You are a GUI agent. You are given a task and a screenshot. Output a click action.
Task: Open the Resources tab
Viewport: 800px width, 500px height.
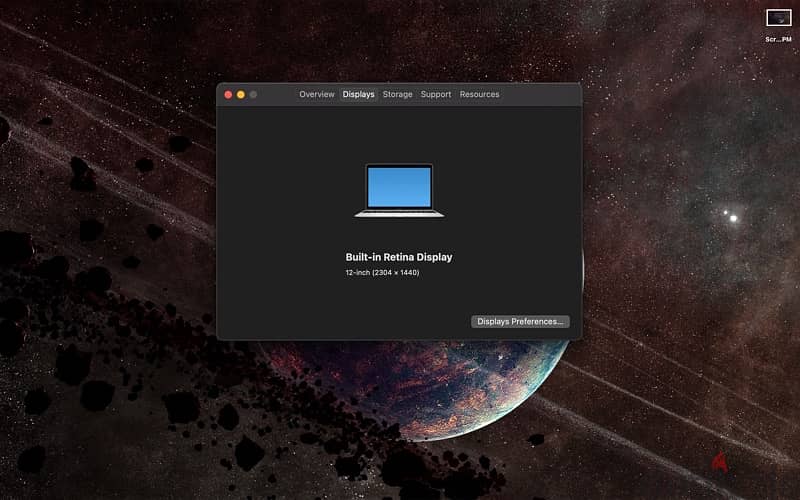[x=479, y=94]
